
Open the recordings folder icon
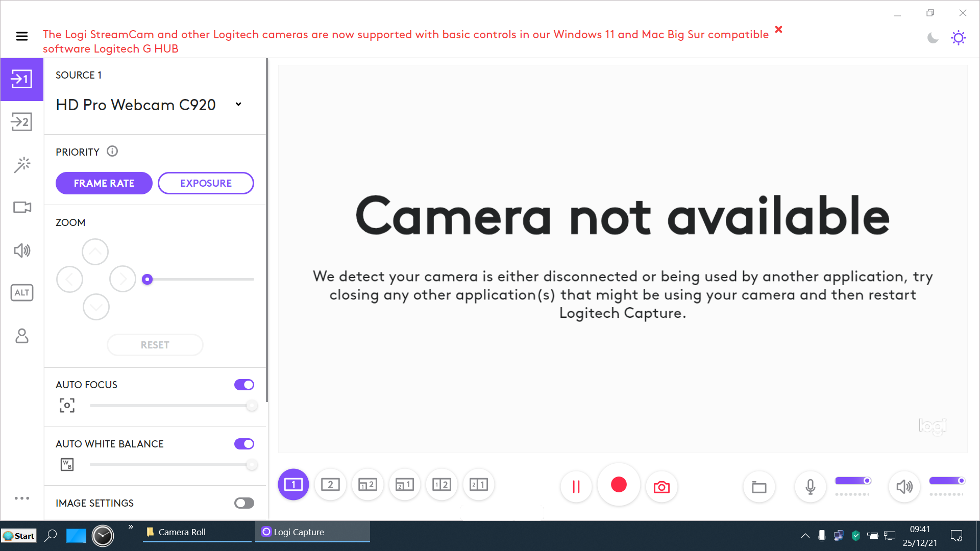759,487
